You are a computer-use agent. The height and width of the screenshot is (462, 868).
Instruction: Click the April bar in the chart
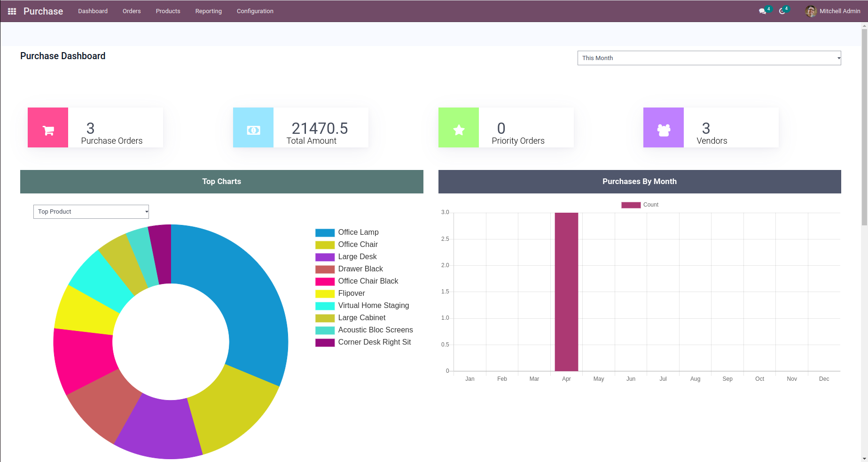pos(566,291)
